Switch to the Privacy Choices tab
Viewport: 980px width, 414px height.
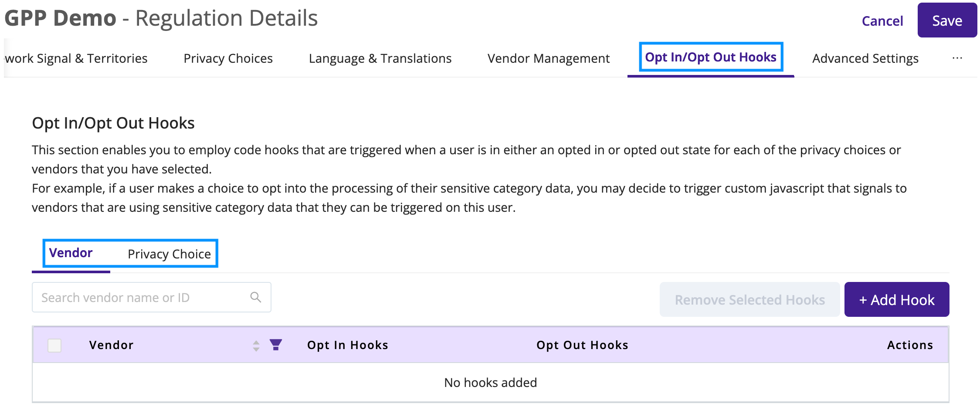pyautogui.click(x=228, y=58)
